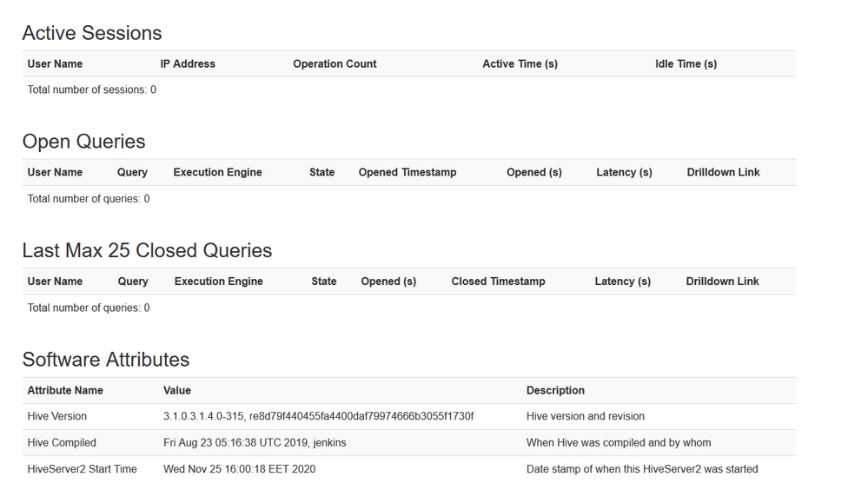
Task: Click State header in Open Queries table
Action: pyautogui.click(x=321, y=172)
